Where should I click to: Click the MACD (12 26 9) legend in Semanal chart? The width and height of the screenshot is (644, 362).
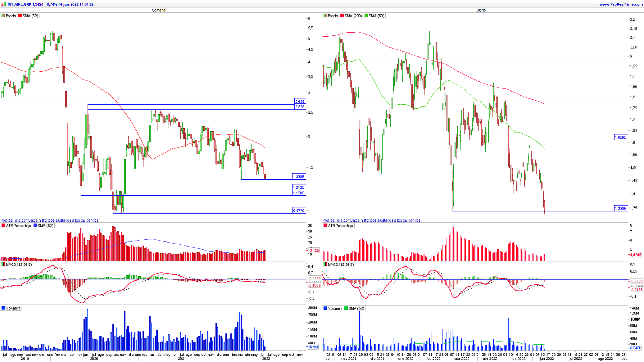[x=17, y=264]
